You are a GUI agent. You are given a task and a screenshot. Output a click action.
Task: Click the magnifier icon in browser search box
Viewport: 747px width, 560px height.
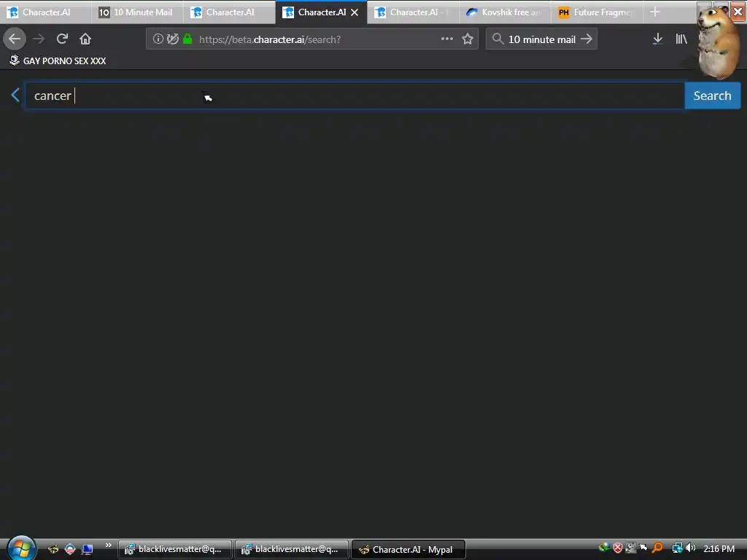pos(498,39)
